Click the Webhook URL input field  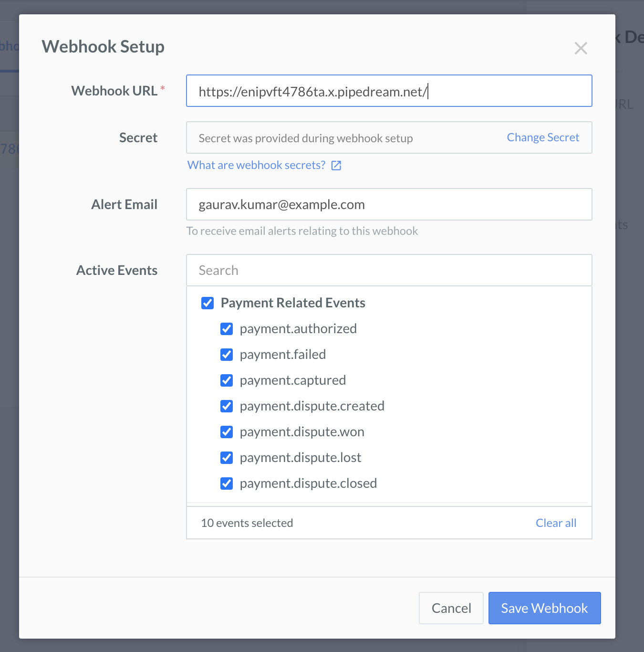pyautogui.click(x=389, y=91)
